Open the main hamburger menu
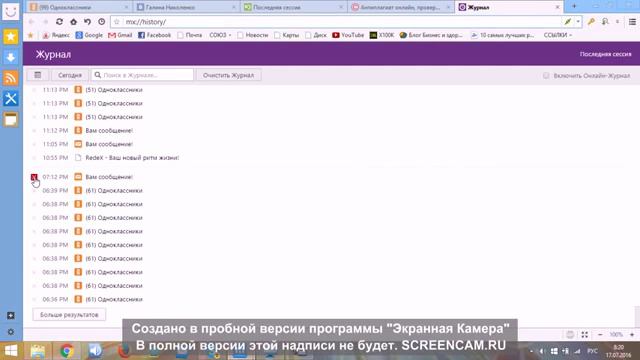 point(632,22)
